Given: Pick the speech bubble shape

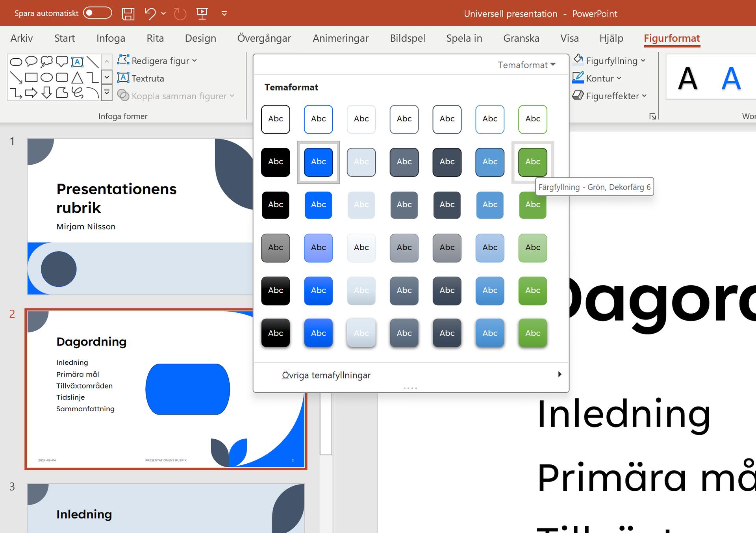Looking at the screenshot, I should point(31,61).
